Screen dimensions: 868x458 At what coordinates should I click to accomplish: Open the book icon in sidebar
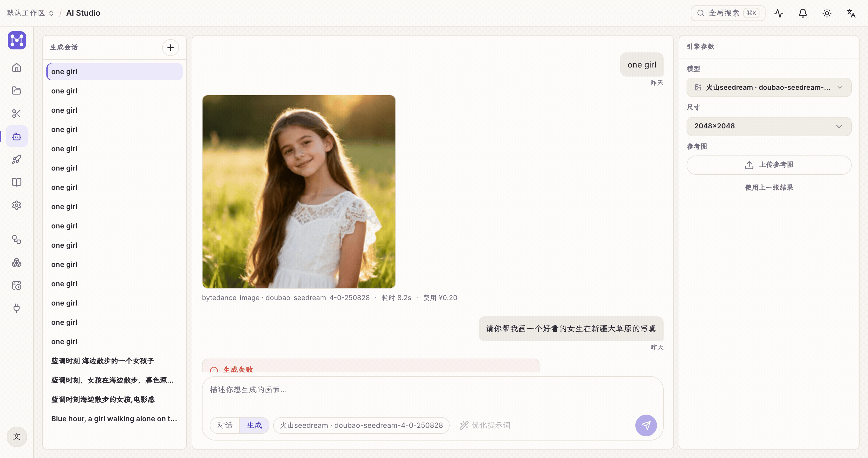point(17,182)
